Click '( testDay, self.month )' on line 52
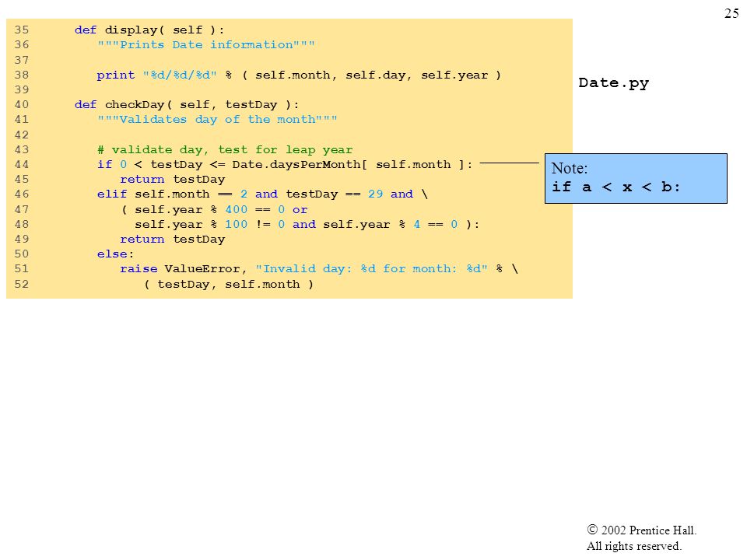The width and height of the screenshot is (747, 560). [229, 285]
